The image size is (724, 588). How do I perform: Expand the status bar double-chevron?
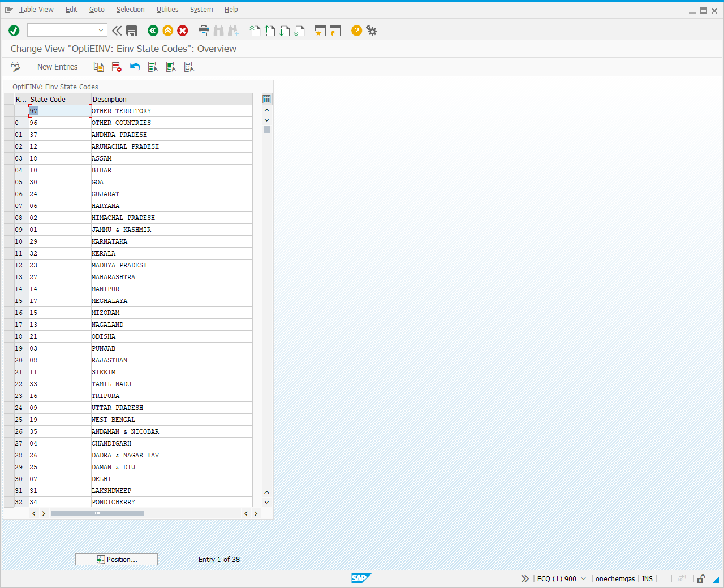point(525,578)
